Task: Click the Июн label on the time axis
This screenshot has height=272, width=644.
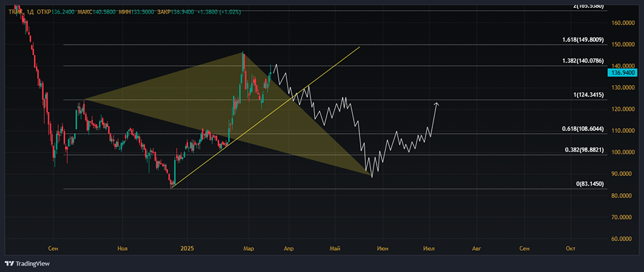Action: tap(383, 249)
